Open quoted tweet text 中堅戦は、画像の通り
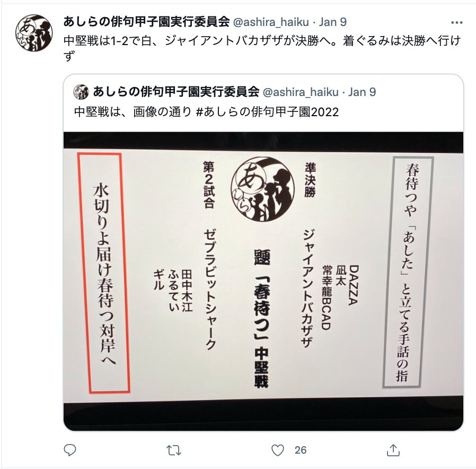 pos(133,112)
